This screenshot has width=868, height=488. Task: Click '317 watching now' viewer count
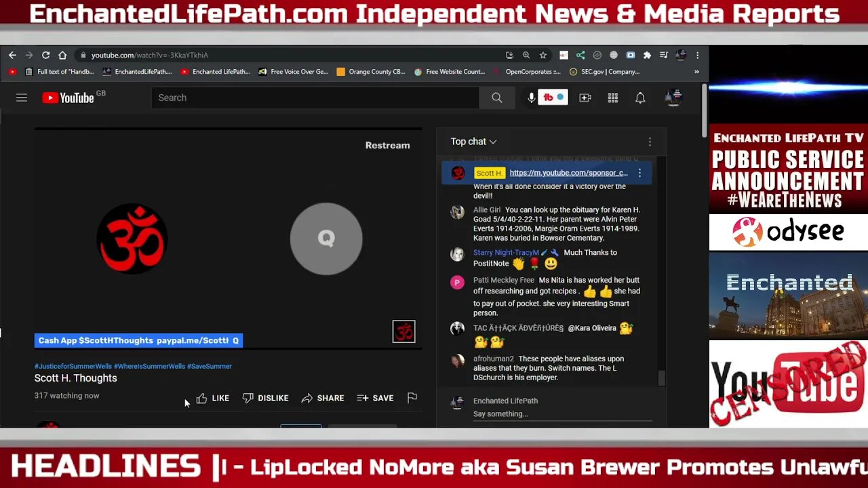pos(66,395)
